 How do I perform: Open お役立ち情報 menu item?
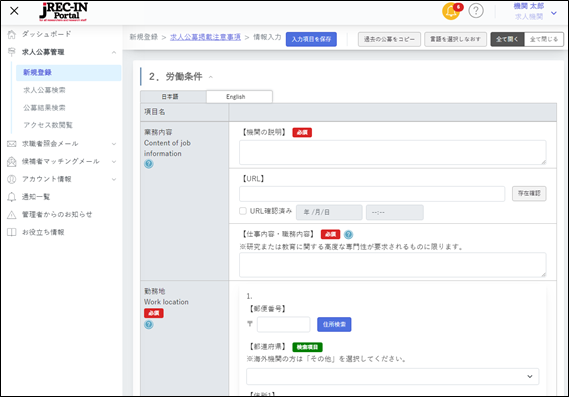coord(43,232)
